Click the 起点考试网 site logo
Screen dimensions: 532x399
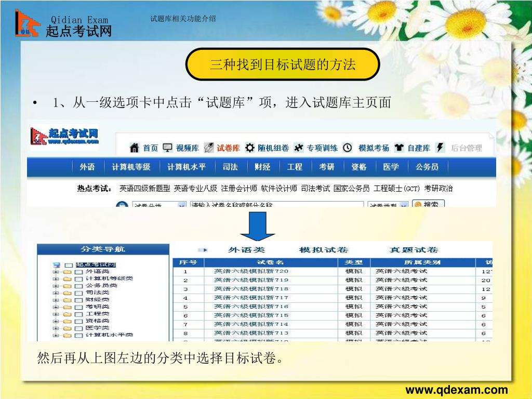pos(64,136)
